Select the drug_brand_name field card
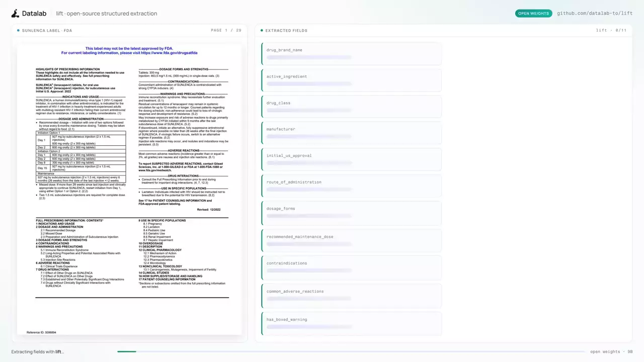 click(352, 54)
